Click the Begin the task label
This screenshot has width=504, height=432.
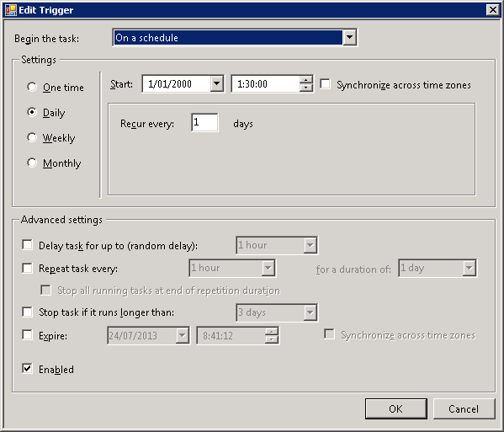[x=47, y=39]
